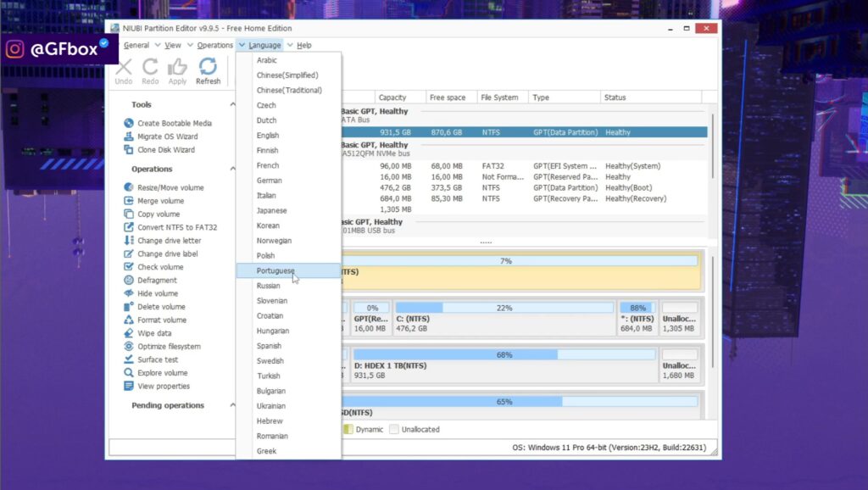The height and width of the screenshot is (490, 868).
Task: Sort by the Capacity column header
Action: [400, 97]
